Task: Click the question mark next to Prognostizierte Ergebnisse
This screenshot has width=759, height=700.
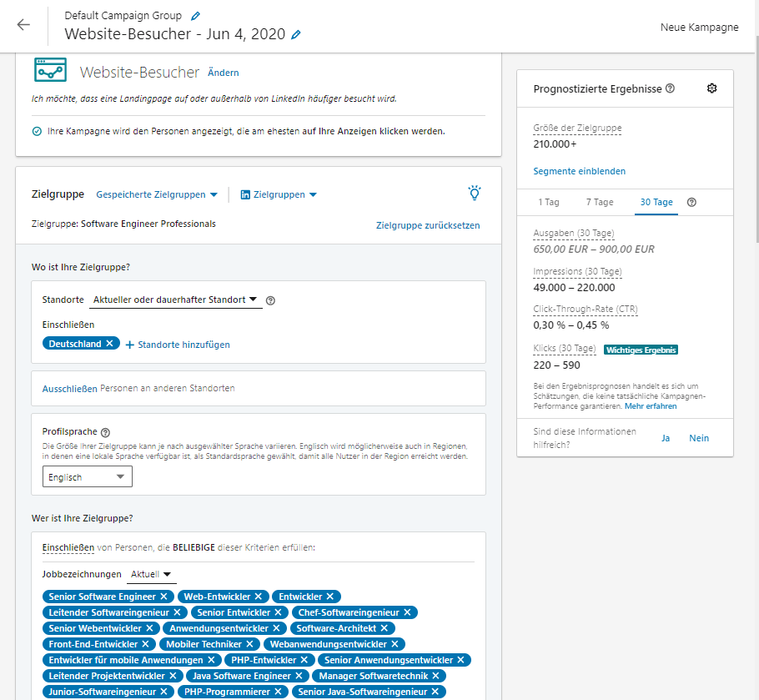Action: click(x=671, y=88)
